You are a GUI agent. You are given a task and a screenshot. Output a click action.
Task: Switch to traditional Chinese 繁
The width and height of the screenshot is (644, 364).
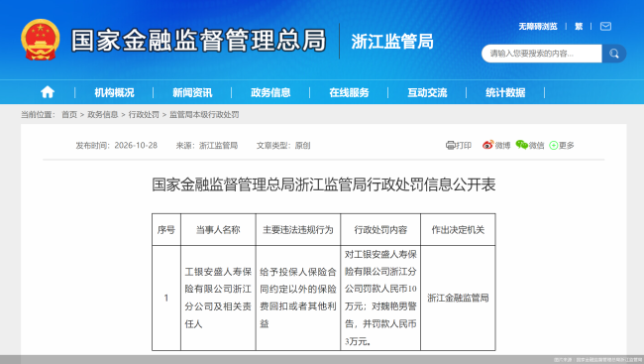point(579,27)
